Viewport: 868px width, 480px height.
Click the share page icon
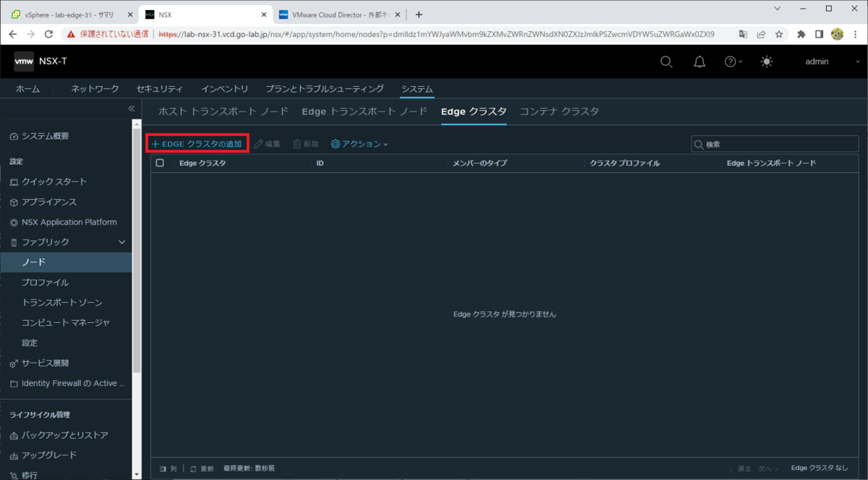(761, 34)
